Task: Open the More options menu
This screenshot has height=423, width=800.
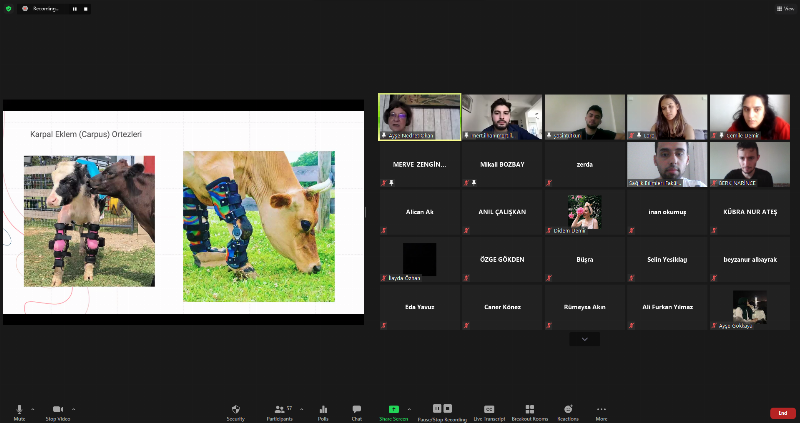Action: [601, 410]
